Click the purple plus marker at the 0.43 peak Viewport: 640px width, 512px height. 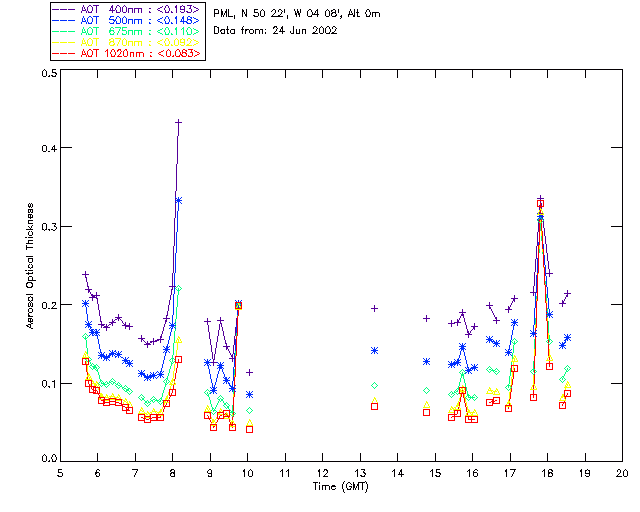(x=178, y=122)
